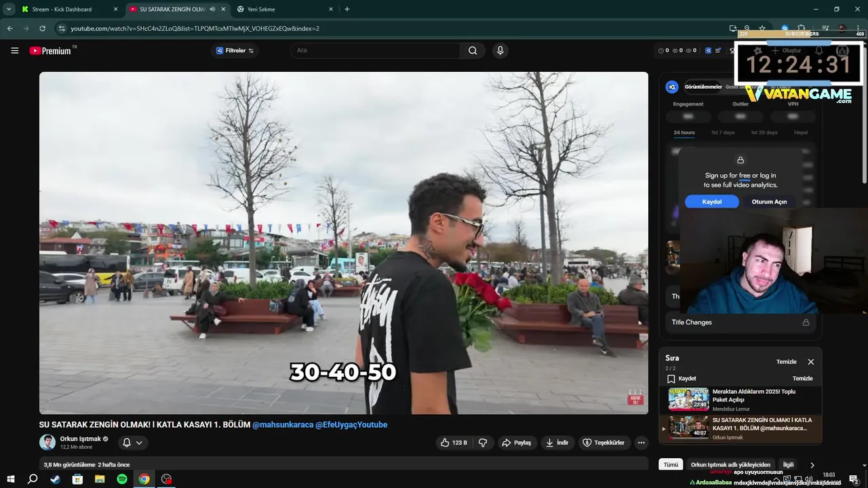Select the 24 hours range tab

click(x=684, y=132)
